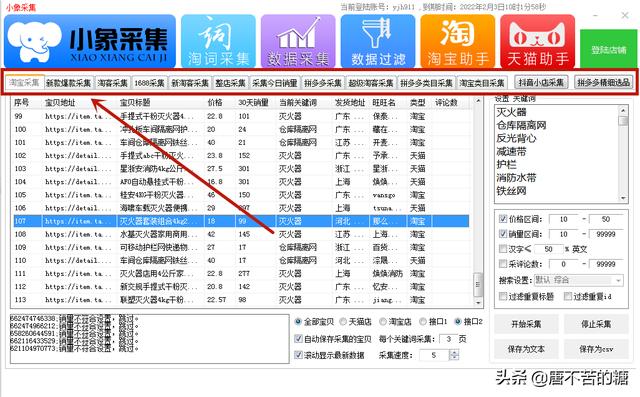The height and width of the screenshot is (397, 640).
Task: Sort by the 30天销量 column header
Action: tap(256, 102)
